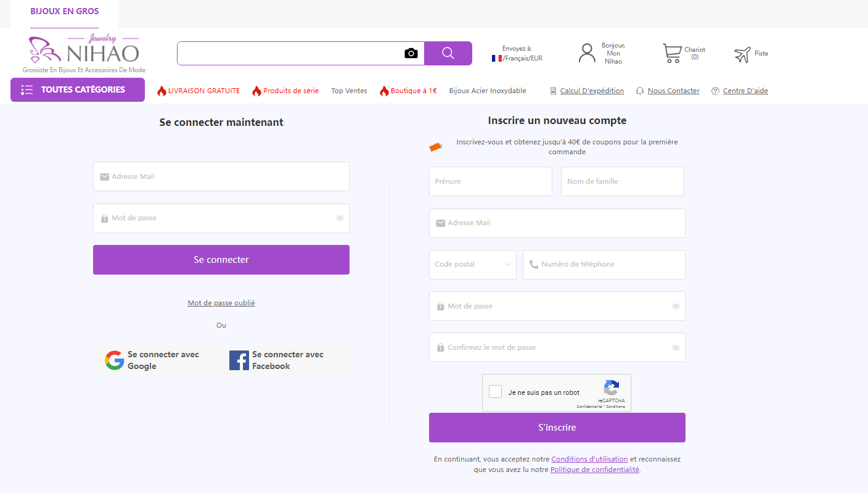The height and width of the screenshot is (493, 868).
Task: Focus registration Mot de passe field
Action: (x=557, y=306)
